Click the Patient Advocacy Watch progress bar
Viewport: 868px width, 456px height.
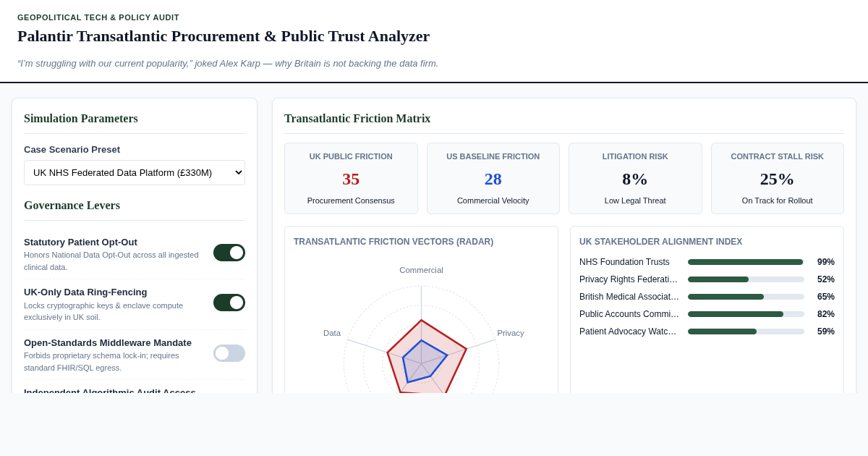point(746,332)
